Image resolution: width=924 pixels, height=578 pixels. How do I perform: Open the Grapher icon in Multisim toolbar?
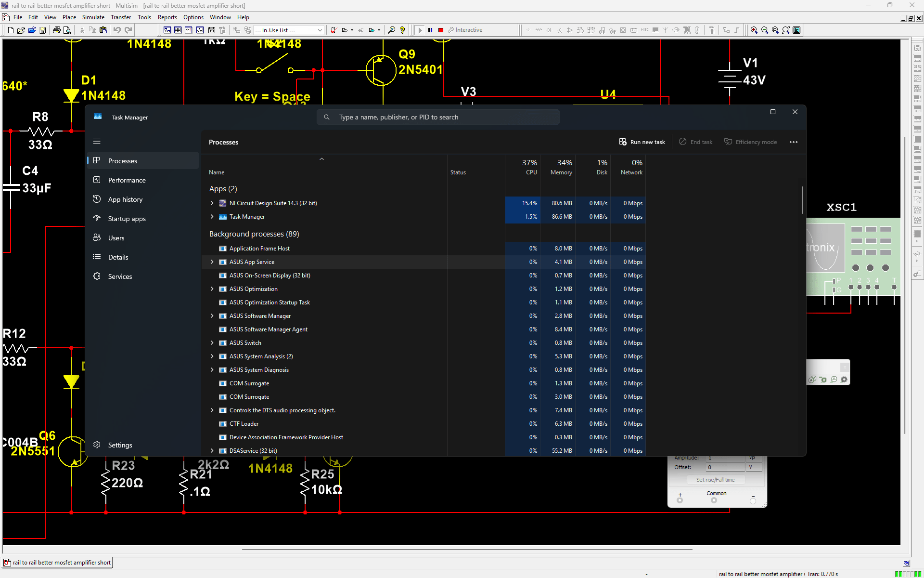point(200,30)
